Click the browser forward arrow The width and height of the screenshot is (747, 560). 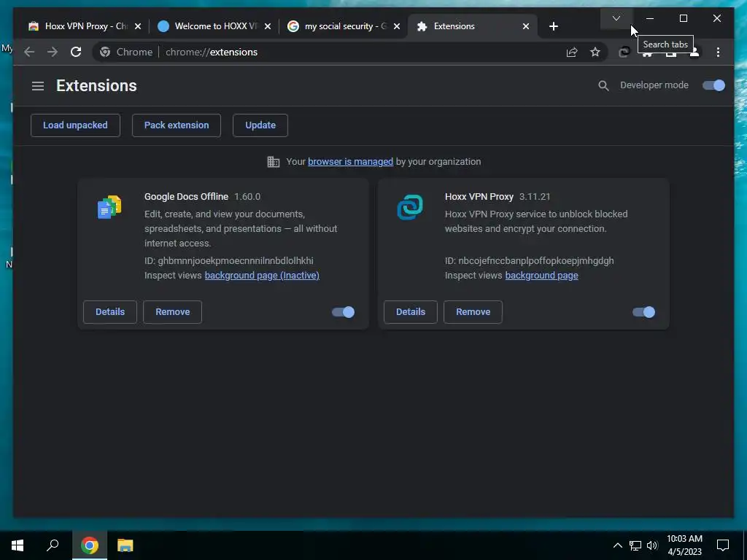[53, 52]
